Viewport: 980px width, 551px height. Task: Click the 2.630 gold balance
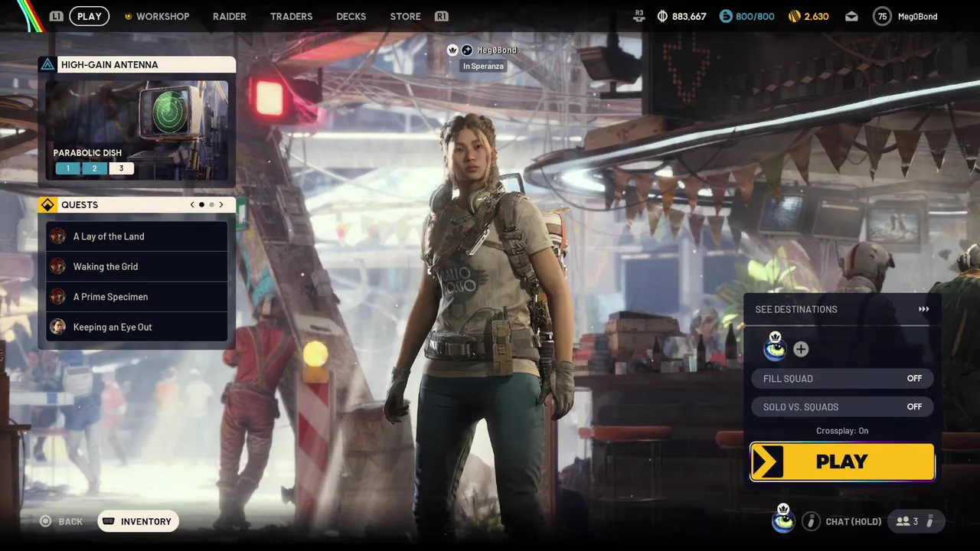pos(816,16)
